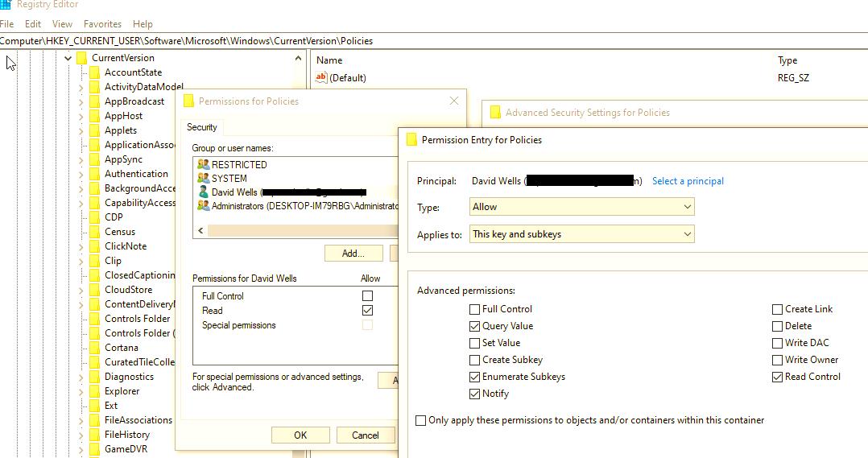The image size is (868, 458).
Task: Click the Advanced Security Settings folder icon
Action: [495, 113]
